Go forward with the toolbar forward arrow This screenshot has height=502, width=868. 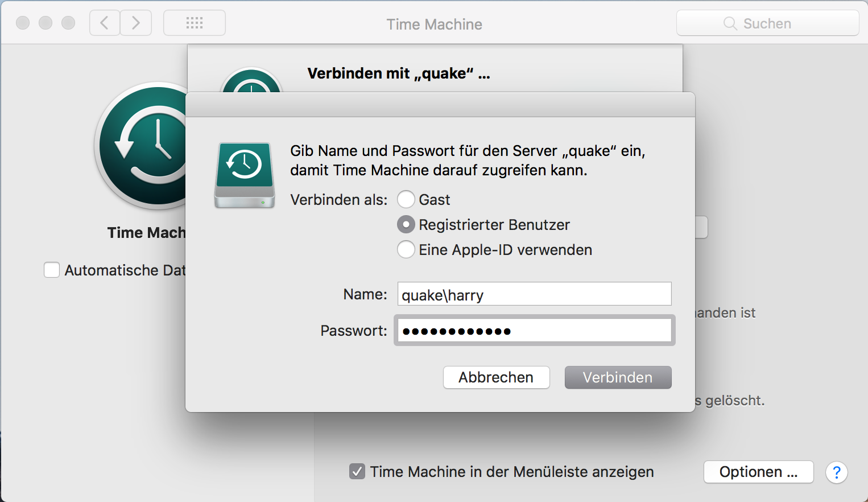pyautogui.click(x=136, y=23)
